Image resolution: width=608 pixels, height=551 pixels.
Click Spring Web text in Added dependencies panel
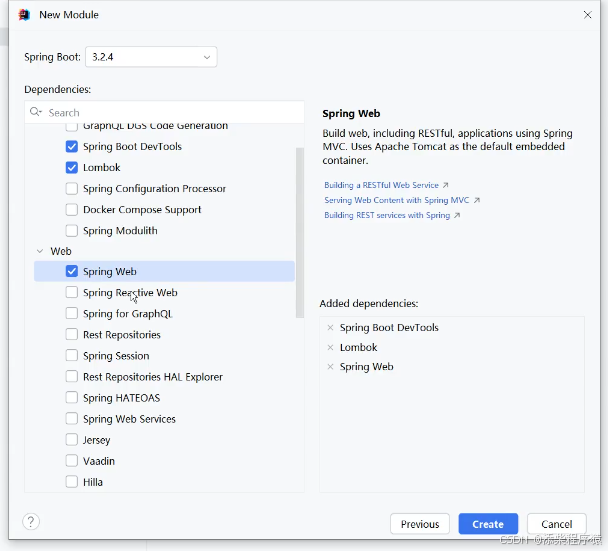tap(366, 367)
